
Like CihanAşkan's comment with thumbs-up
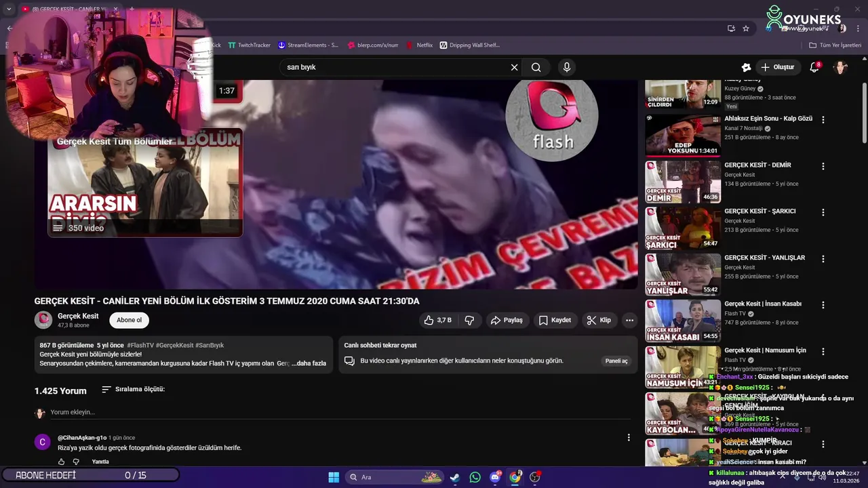61,462
